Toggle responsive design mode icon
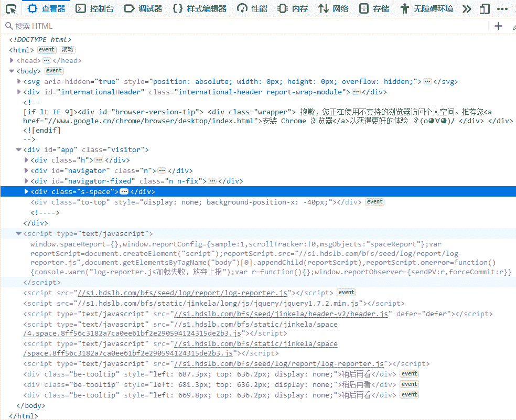Screen dimensions: 516x420 pyautogui.click(x=486, y=8)
